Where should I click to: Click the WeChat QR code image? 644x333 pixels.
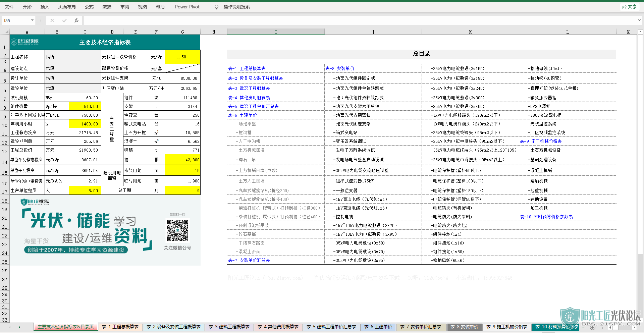coord(177,230)
